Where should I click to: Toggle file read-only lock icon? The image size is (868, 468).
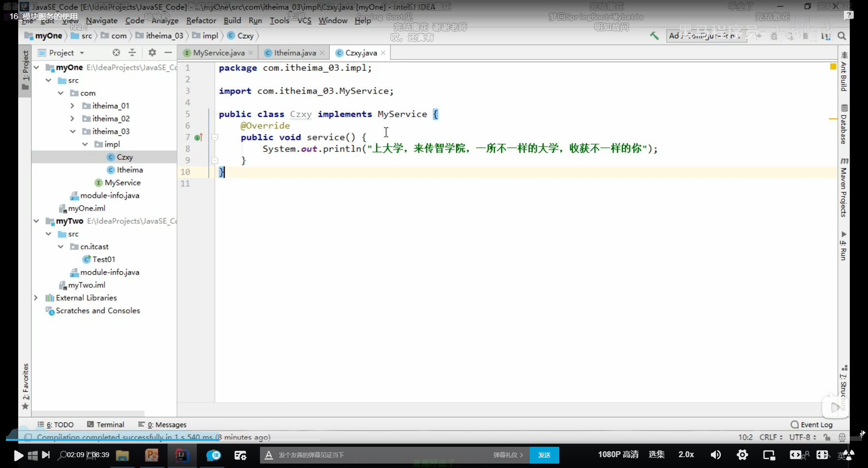(827, 437)
